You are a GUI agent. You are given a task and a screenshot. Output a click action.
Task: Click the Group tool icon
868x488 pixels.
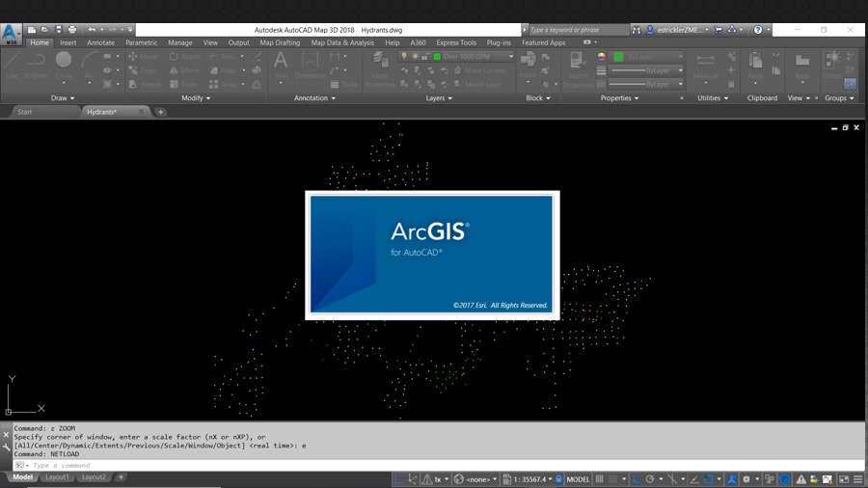tap(832, 66)
